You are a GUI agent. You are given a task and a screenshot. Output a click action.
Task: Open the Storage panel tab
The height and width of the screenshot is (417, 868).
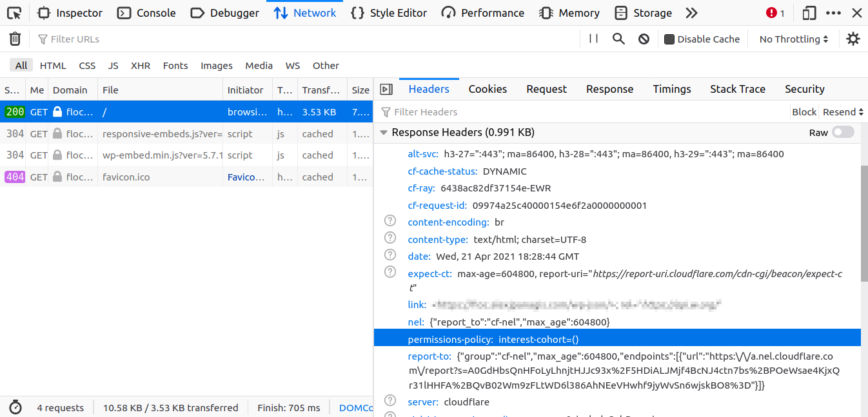pyautogui.click(x=643, y=13)
